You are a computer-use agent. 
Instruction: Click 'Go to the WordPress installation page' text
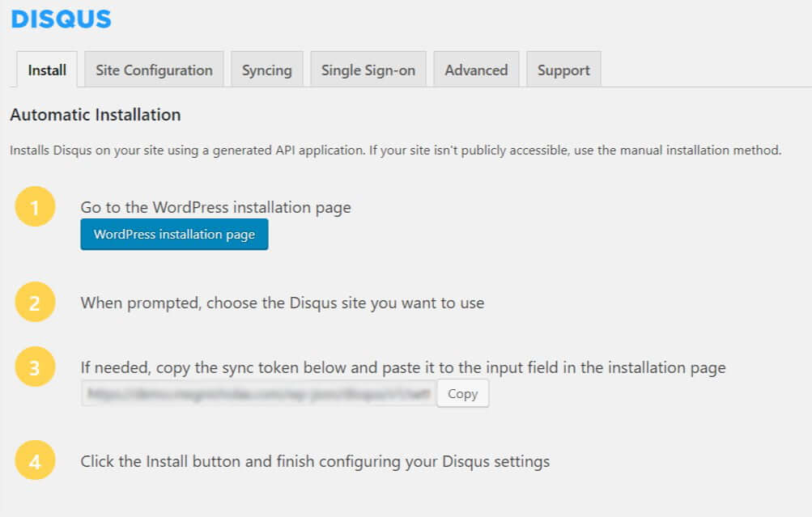coord(215,207)
